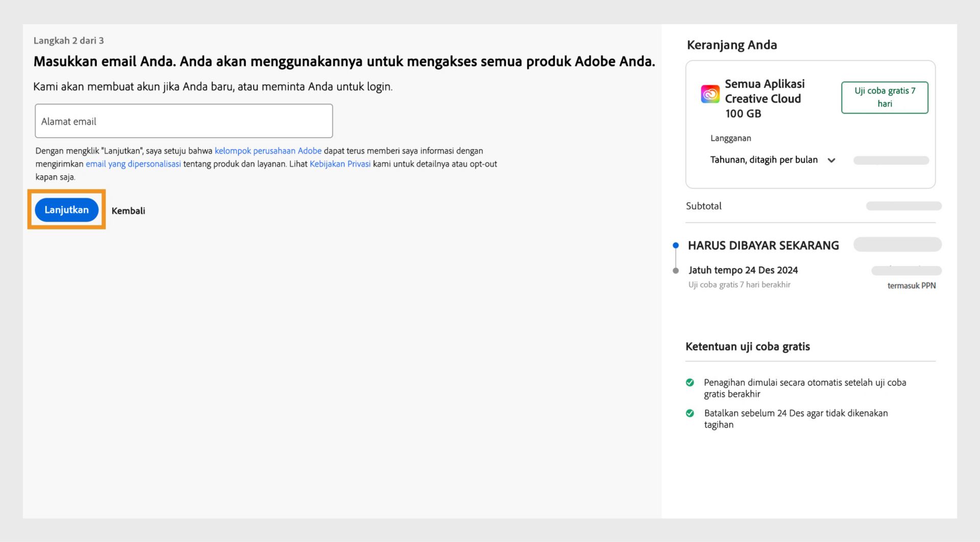Screen dimensions: 980x542
Task: Click the Subtotal label
Action: point(703,206)
